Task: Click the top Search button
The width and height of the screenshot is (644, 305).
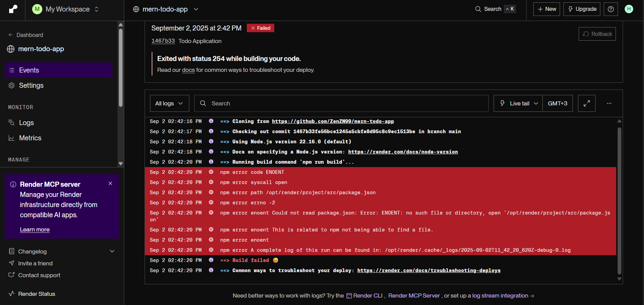Action: (495, 9)
